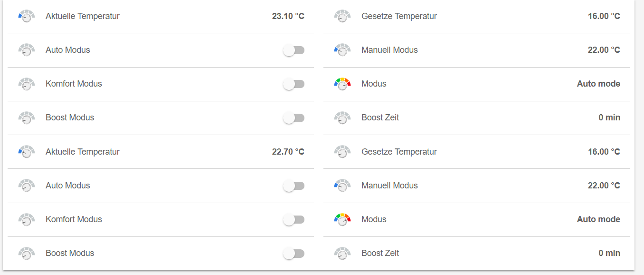Click the first Boost Zeit gauge icon
The image size is (644, 275).
point(342,118)
